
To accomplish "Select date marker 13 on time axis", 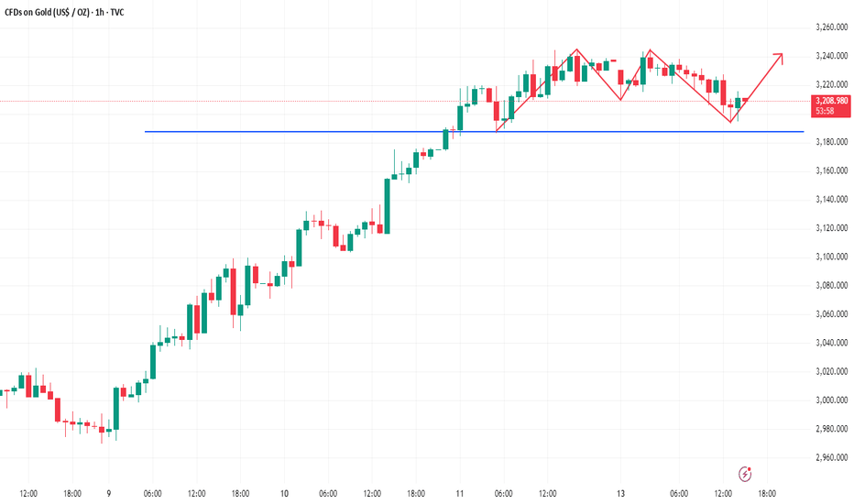I will coord(621,494).
